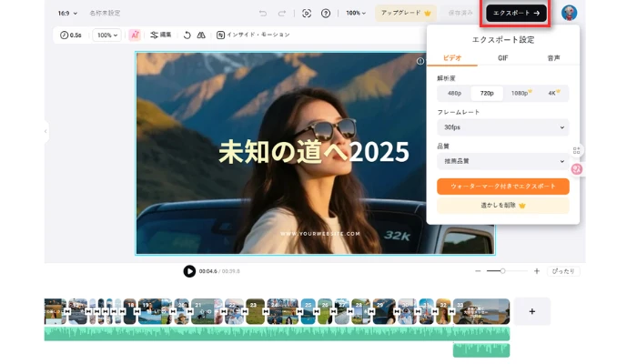637x364 pixels.
Task: Choose 4K resolution option
Action: click(551, 93)
